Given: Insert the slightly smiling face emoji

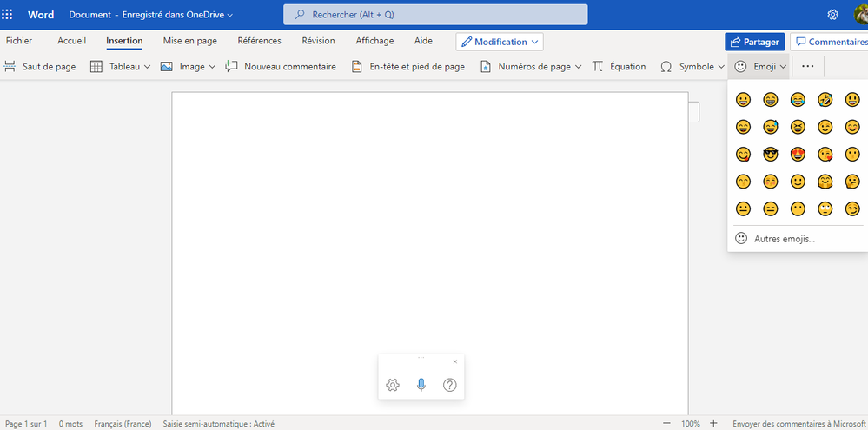Looking at the screenshot, I should click(x=798, y=181).
